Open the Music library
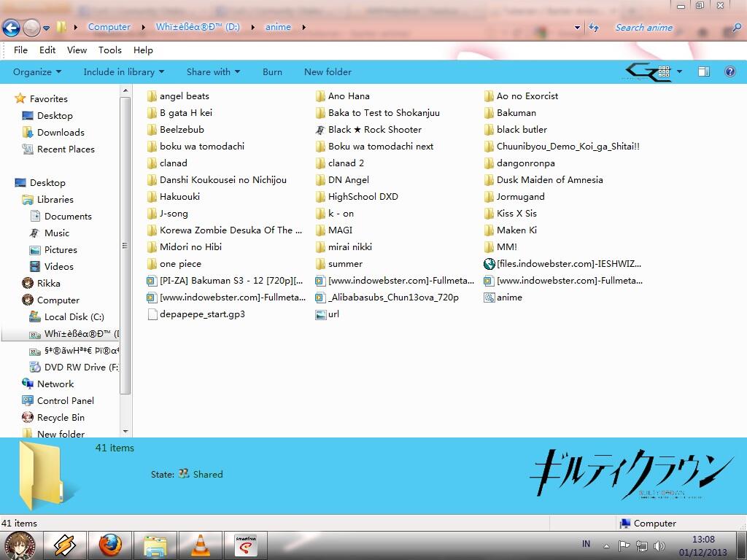747x560 pixels. tap(57, 233)
